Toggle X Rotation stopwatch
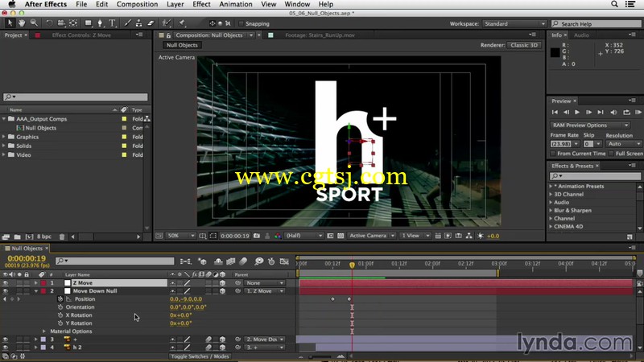 coord(60,315)
